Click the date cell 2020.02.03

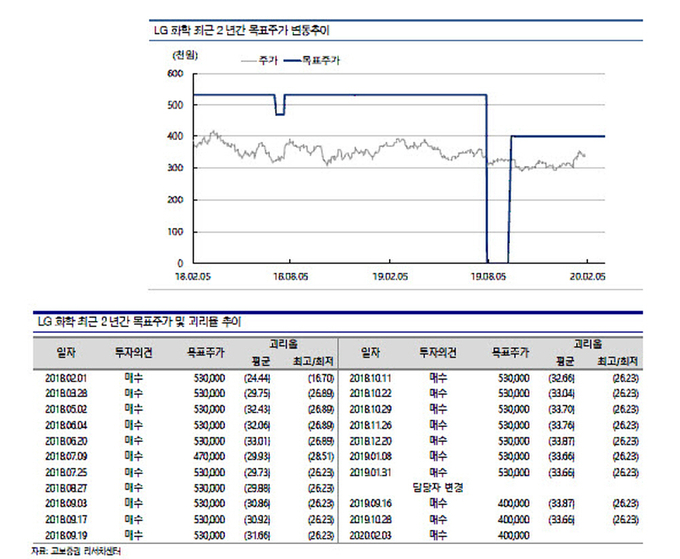click(370, 536)
